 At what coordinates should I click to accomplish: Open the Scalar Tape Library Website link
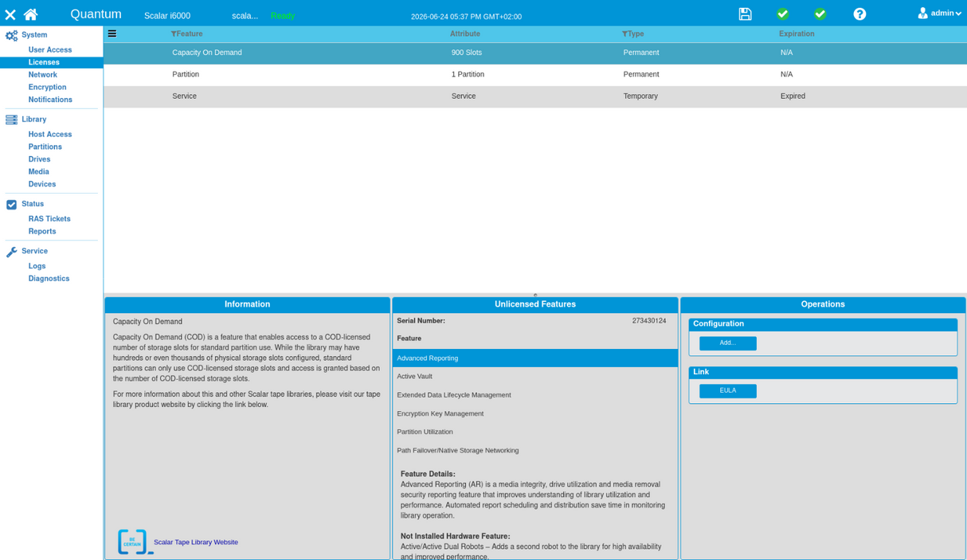click(196, 542)
